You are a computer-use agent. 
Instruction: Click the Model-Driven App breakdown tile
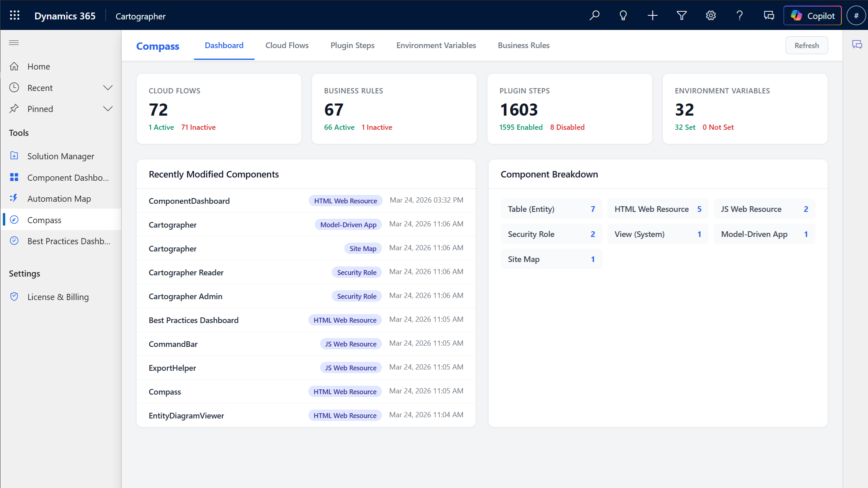click(765, 234)
